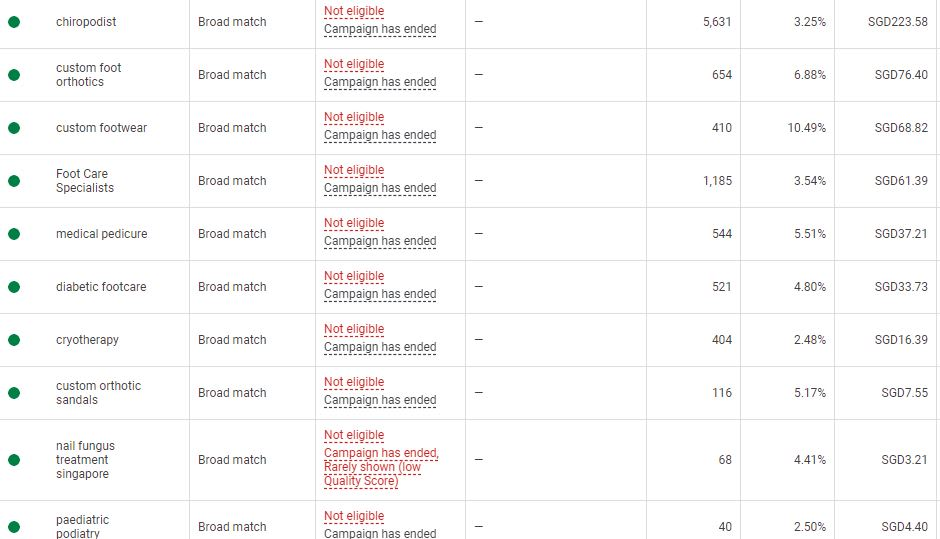Click status dot for custom orthotic sandals
The height and width of the screenshot is (539, 940).
[14, 393]
